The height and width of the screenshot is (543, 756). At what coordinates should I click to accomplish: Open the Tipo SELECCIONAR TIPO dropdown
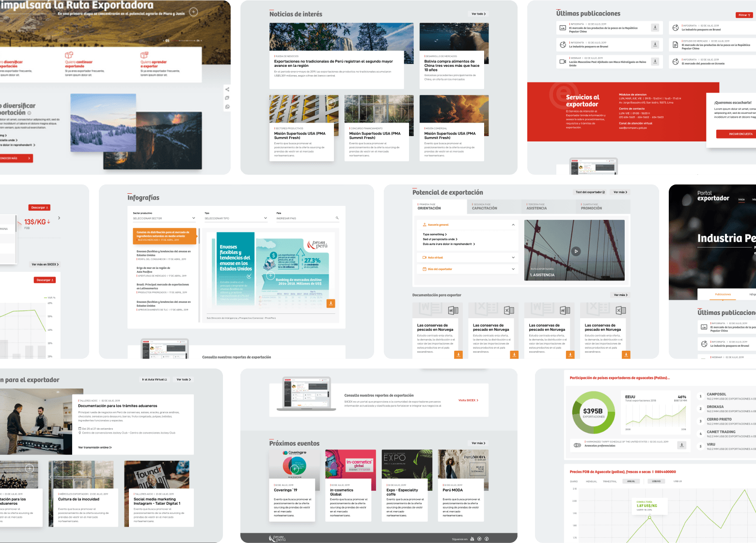236,218
